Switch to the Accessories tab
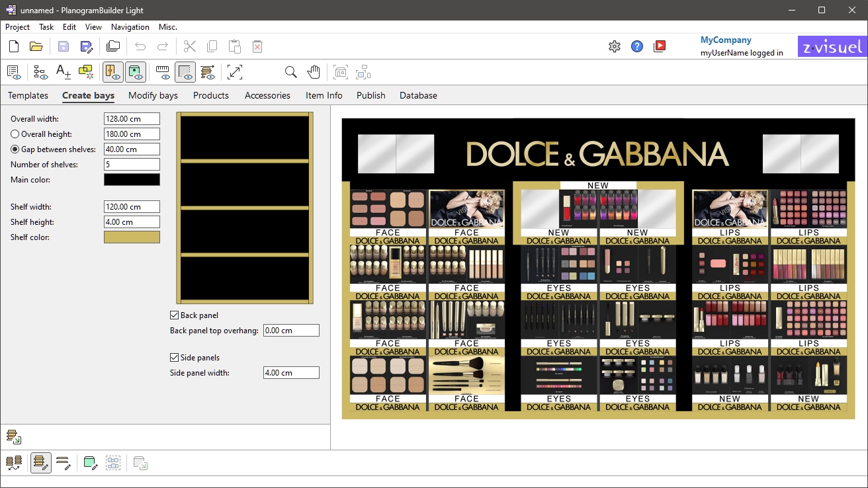Viewport: 868px width, 488px height. pos(267,95)
